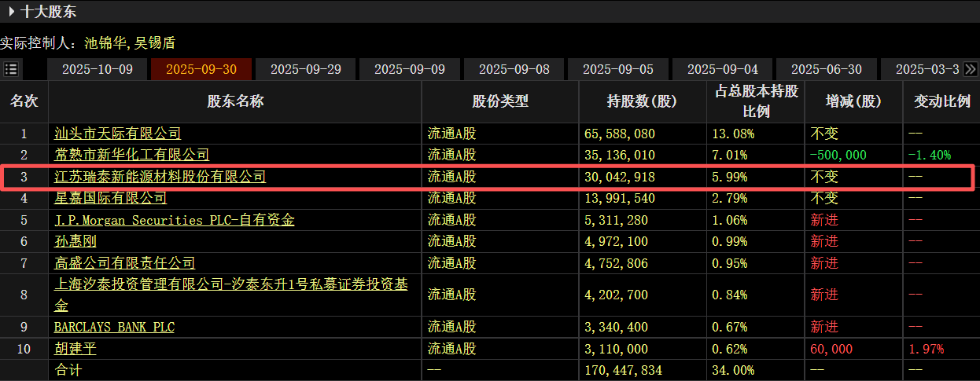Switch to the 2025-09-29 tab
This screenshot has height=381, width=980.
tap(306, 69)
